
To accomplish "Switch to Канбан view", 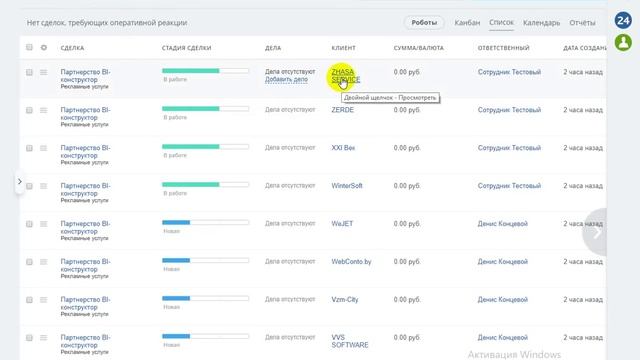I will tap(467, 23).
